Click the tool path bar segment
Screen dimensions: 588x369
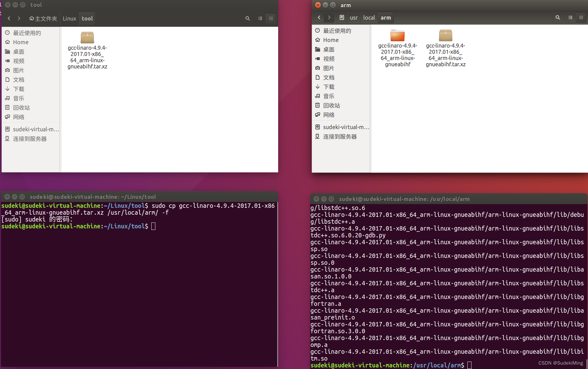tap(87, 18)
